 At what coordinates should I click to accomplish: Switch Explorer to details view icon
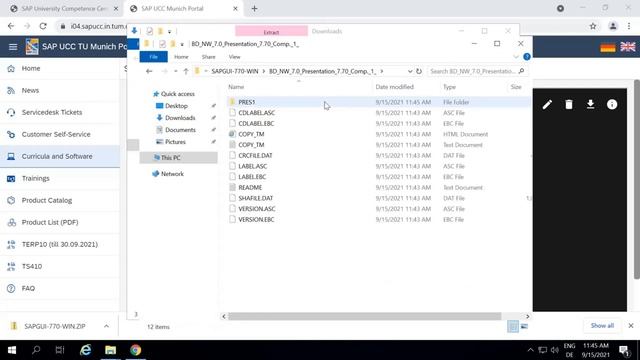pos(513,326)
